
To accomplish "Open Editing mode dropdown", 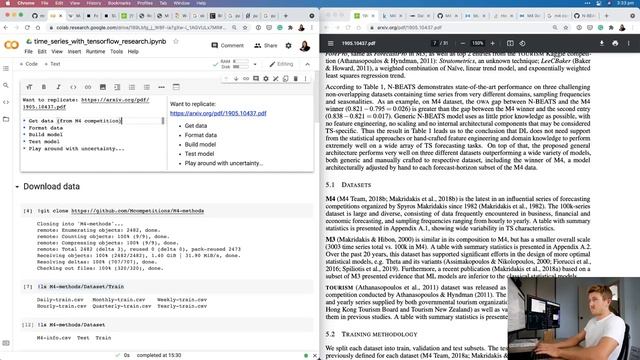I will 281,64.
